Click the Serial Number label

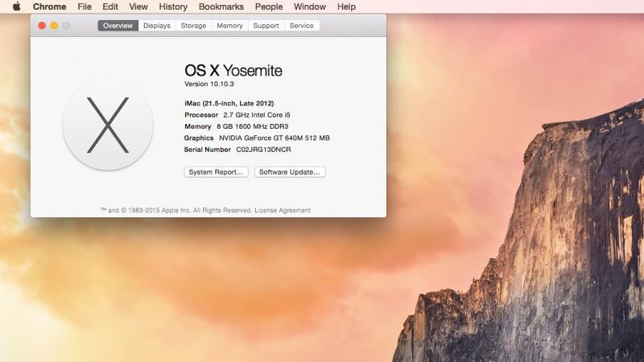tap(208, 150)
